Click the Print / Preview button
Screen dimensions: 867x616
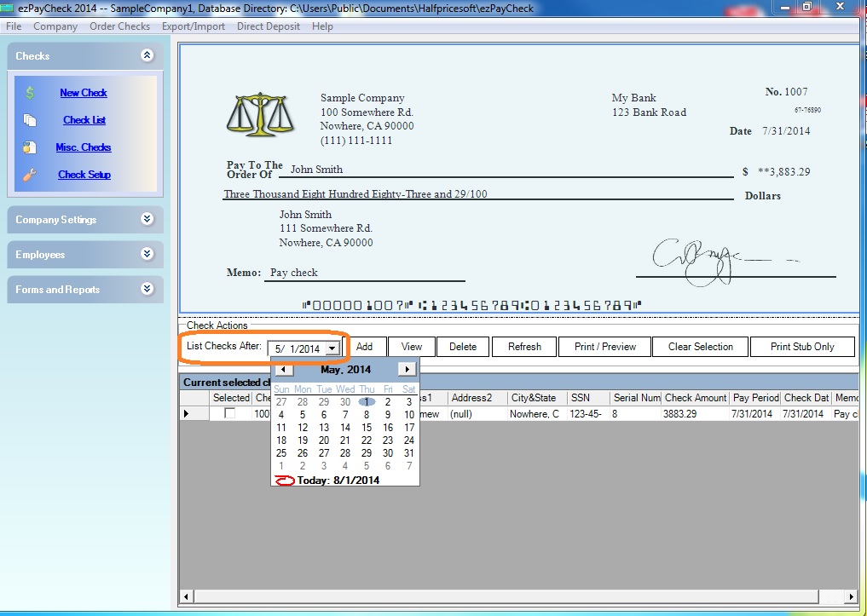(604, 347)
